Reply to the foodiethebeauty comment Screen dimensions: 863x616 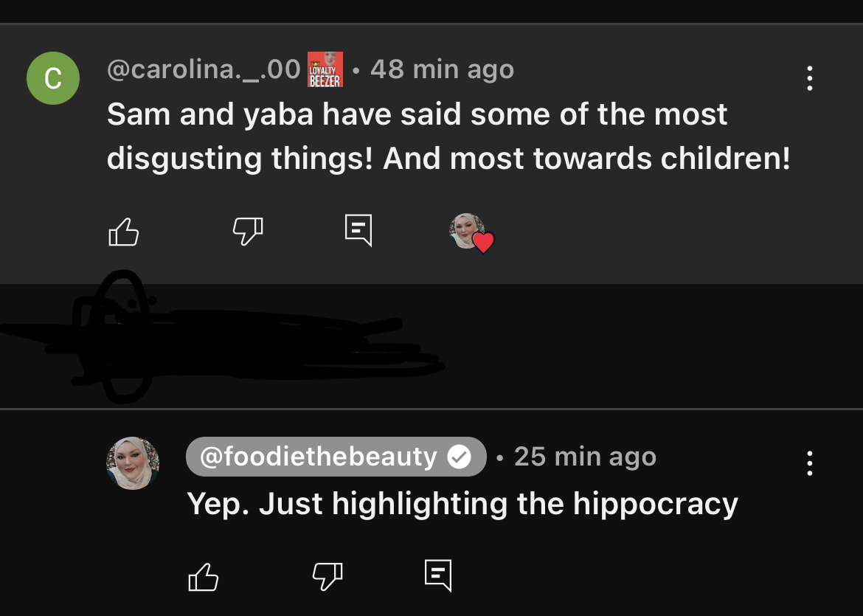coord(438,575)
